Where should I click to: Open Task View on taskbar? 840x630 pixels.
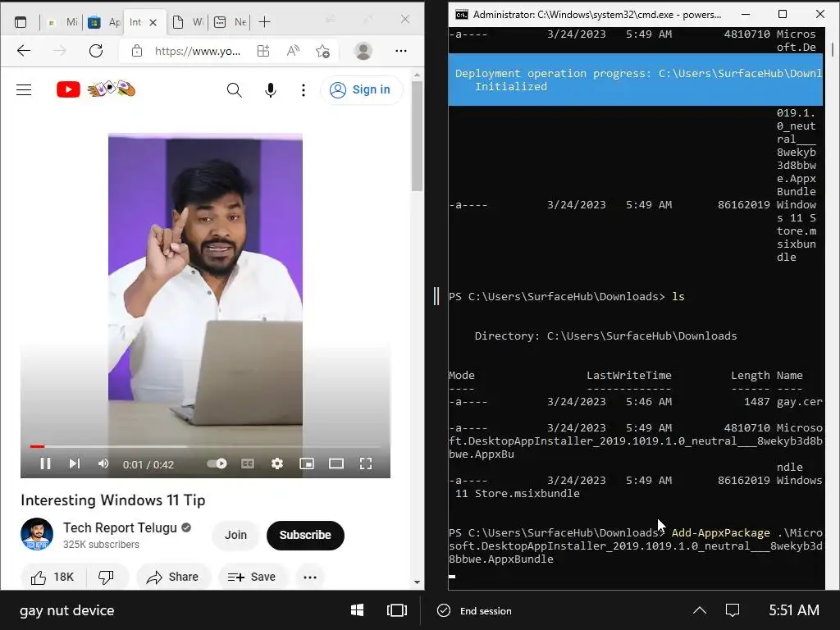397,610
